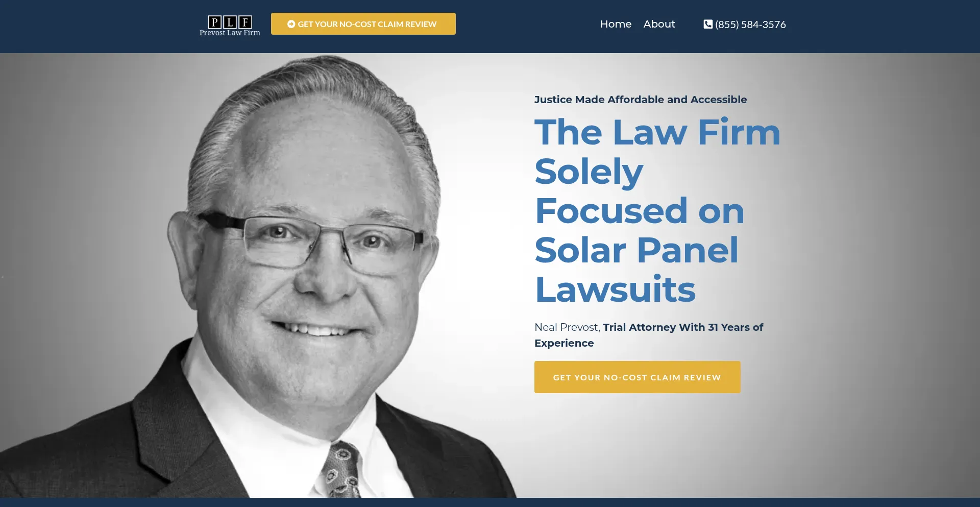Click the 'Focused on' line of headline
The image size is (980, 507).
pyautogui.click(x=640, y=211)
